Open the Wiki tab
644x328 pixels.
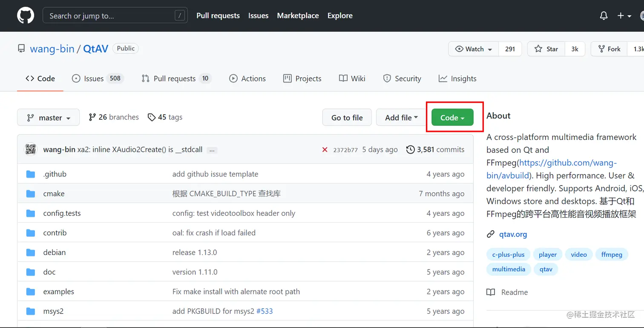click(x=352, y=78)
